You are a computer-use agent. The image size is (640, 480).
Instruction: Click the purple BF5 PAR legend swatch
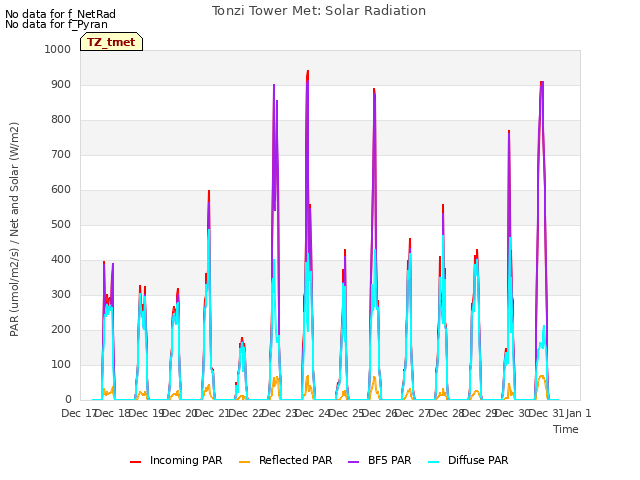point(353,461)
